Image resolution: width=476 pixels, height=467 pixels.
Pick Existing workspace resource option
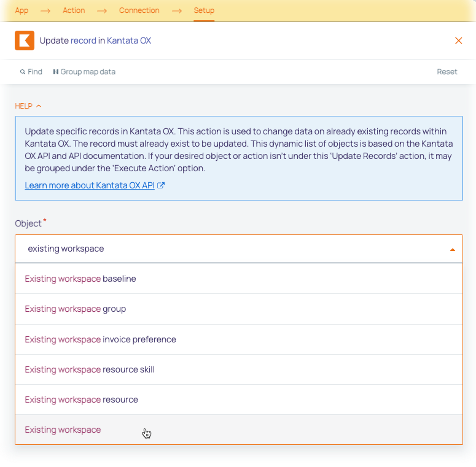click(239, 399)
